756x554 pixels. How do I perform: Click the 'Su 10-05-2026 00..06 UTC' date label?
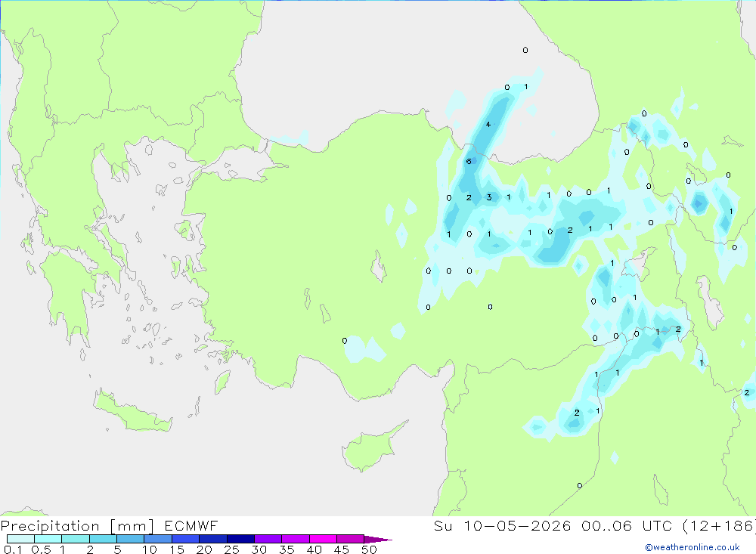pyautogui.click(x=553, y=525)
